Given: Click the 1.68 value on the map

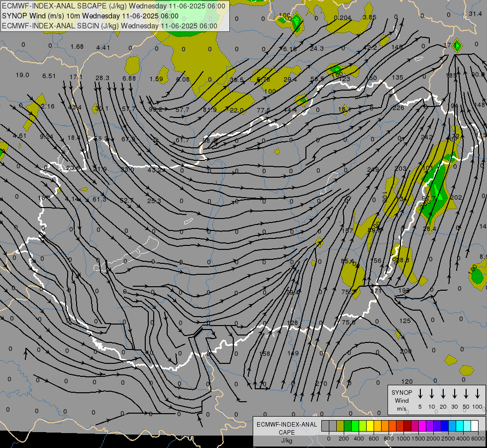Looking at the screenshot, I should tap(77, 47).
